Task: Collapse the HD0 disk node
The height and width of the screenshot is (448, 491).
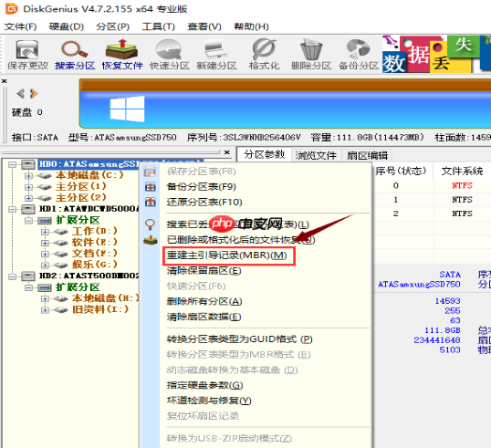Action: click(x=12, y=164)
